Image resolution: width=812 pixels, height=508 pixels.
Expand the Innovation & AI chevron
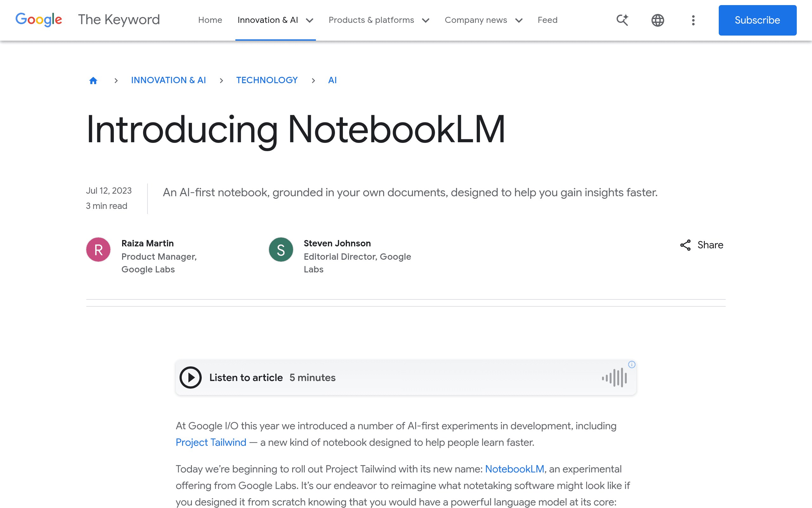309,21
